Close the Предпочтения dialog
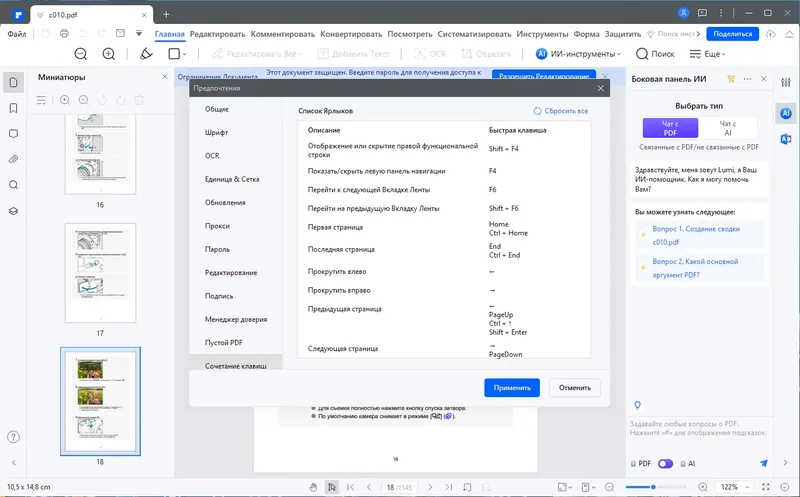 coord(601,88)
